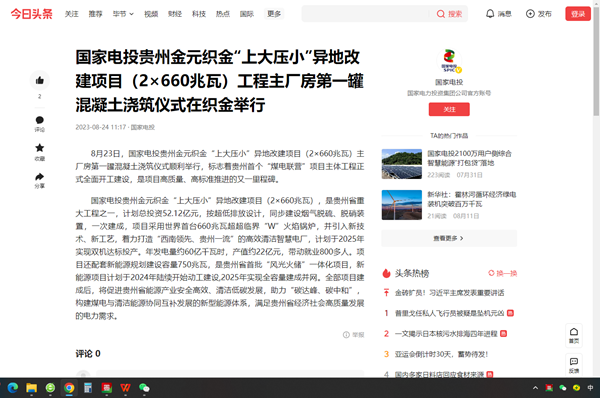This screenshot has height=398, width=600.
Task: Open feedback 反馈 floating button
Action: click(x=574, y=365)
